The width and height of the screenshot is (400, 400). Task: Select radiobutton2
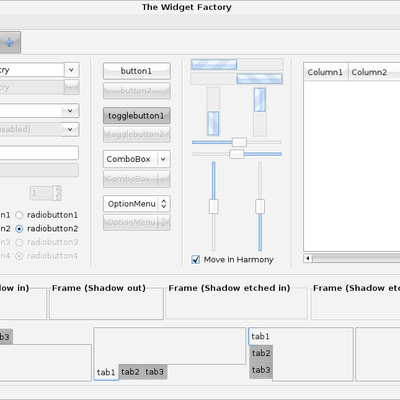pos(47,229)
